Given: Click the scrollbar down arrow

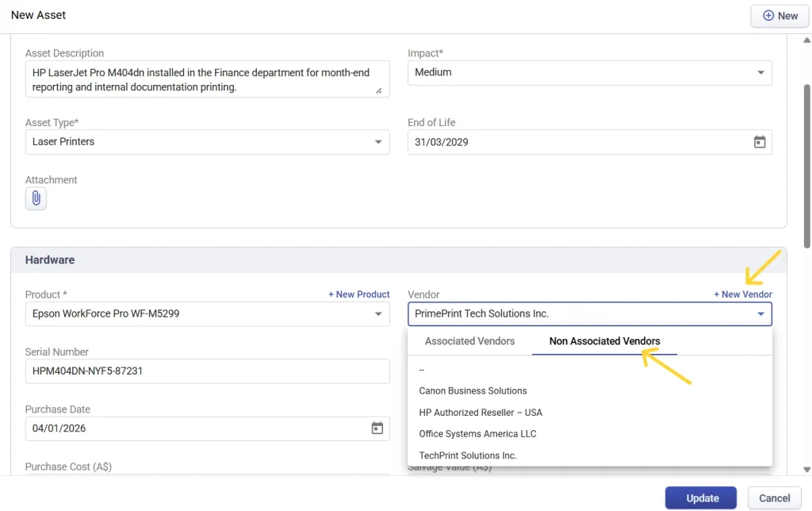Looking at the screenshot, I should [806, 470].
